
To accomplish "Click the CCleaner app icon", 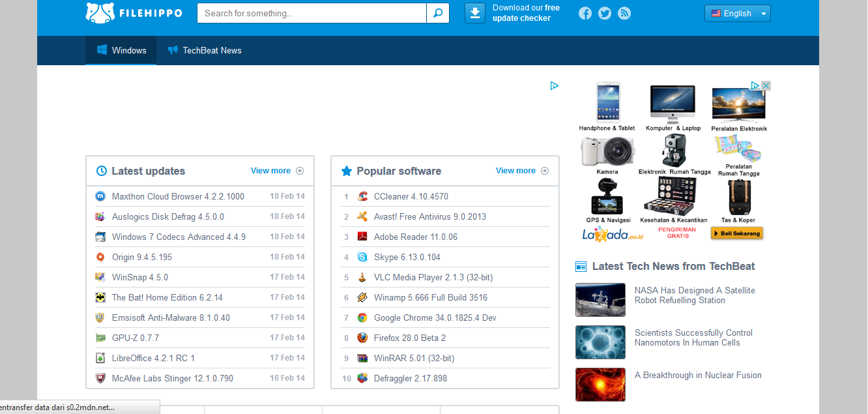I will click(362, 196).
